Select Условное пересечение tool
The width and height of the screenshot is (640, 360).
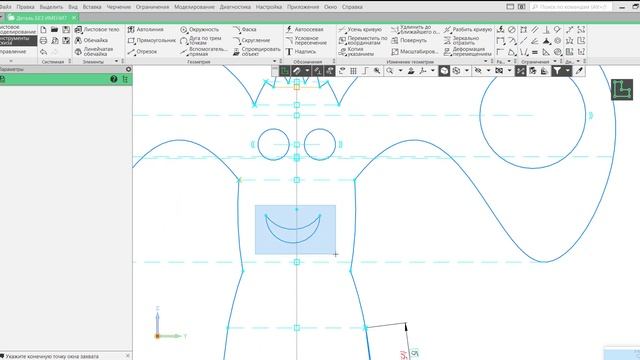pyautogui.click(x=306, y=40)
